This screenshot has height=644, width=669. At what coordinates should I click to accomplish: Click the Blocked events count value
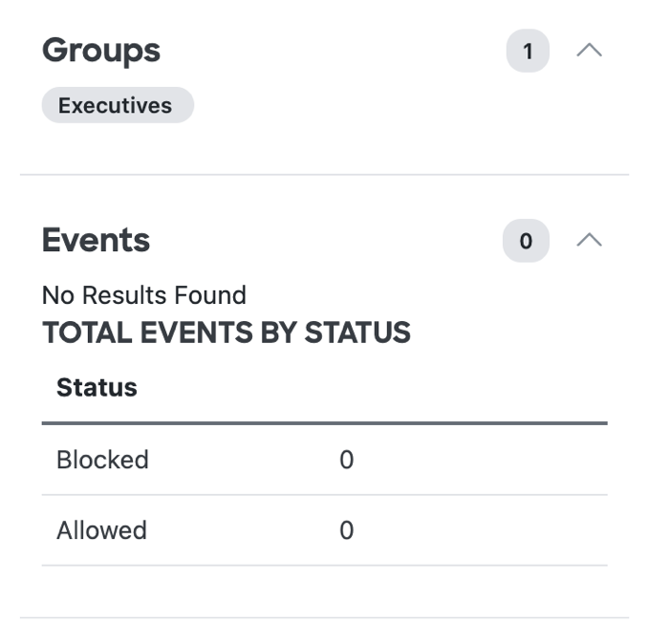click(346, 460)
